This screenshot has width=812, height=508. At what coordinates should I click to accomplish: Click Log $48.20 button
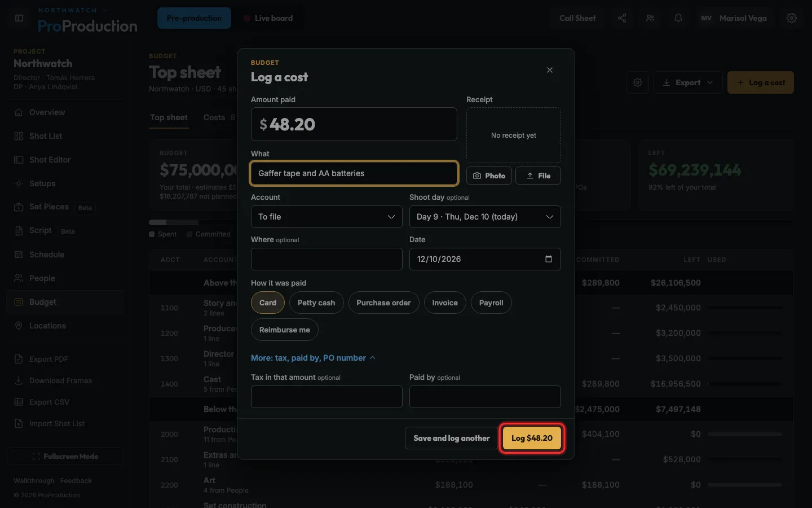pos(532,438)
